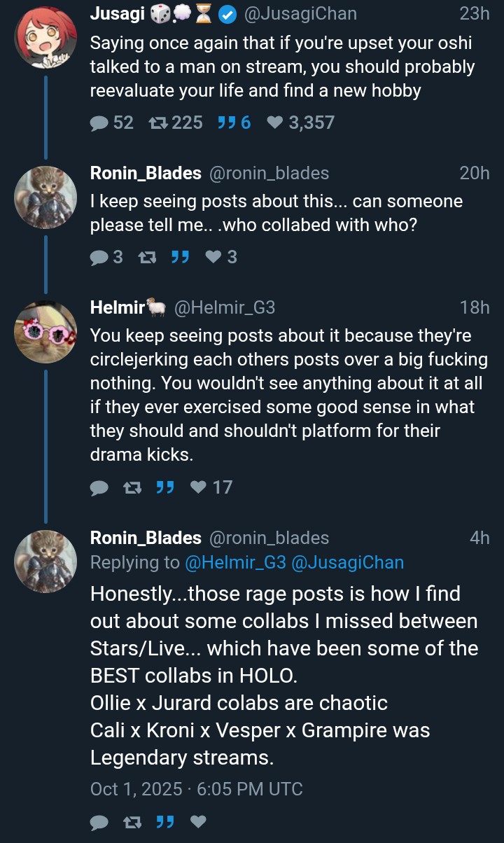Click quote icon showing 6 quotes

(x=225, y=123)
